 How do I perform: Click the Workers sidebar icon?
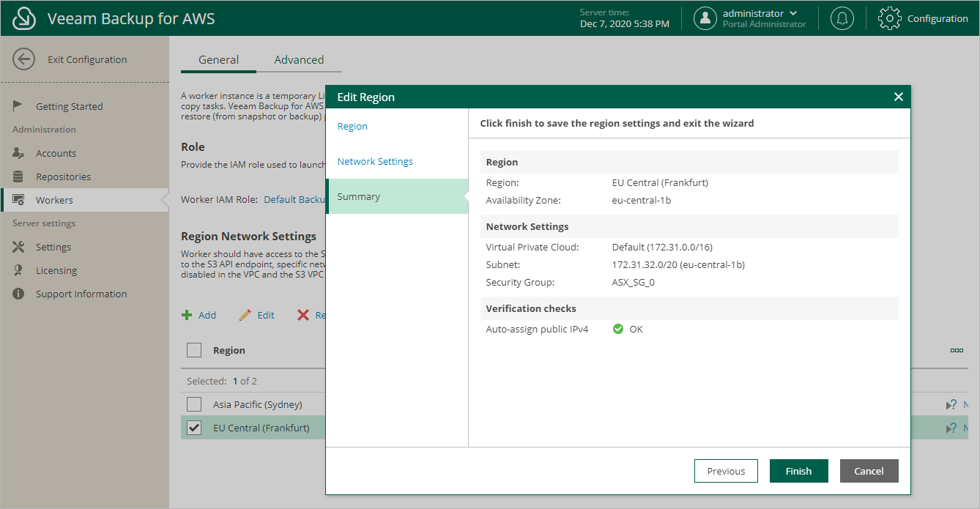pyautogui.click(x=19, y=200)
